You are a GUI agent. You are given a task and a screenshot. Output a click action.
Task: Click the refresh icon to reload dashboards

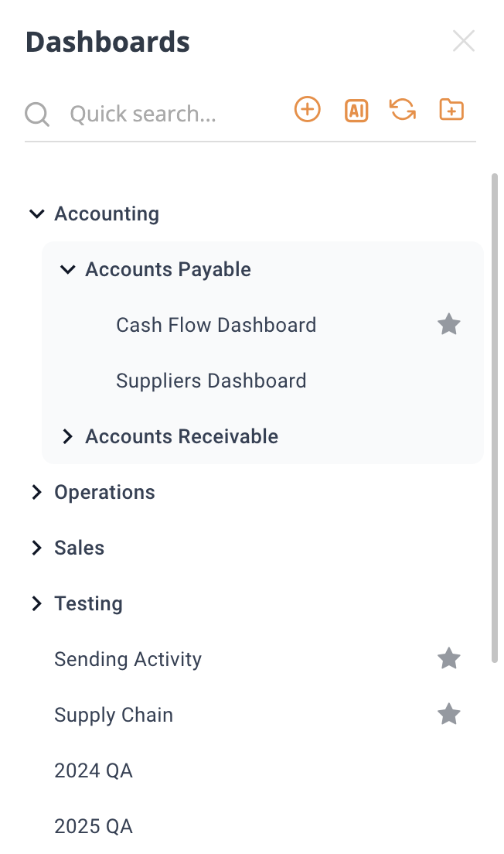(403, 111)
